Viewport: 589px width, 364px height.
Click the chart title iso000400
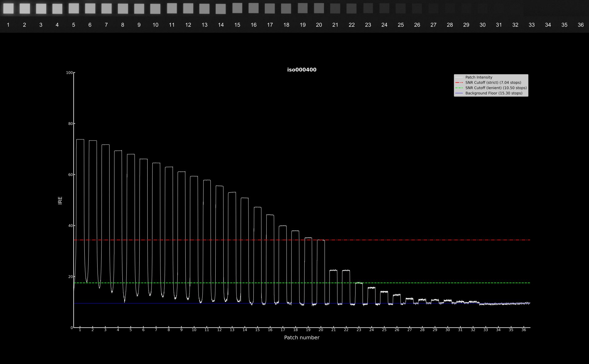tap(302, 70)
